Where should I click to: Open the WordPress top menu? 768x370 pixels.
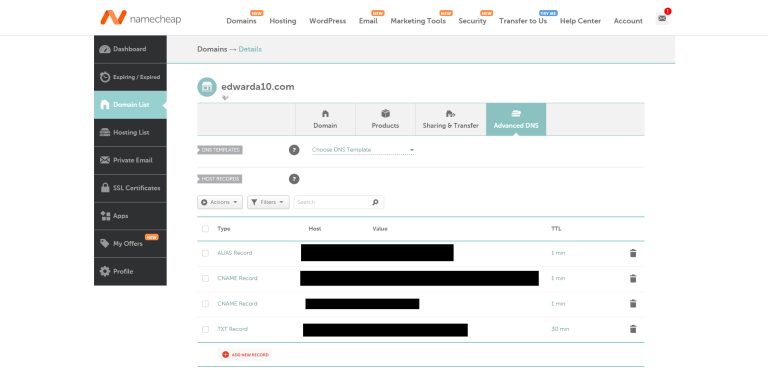coord(327,21)
